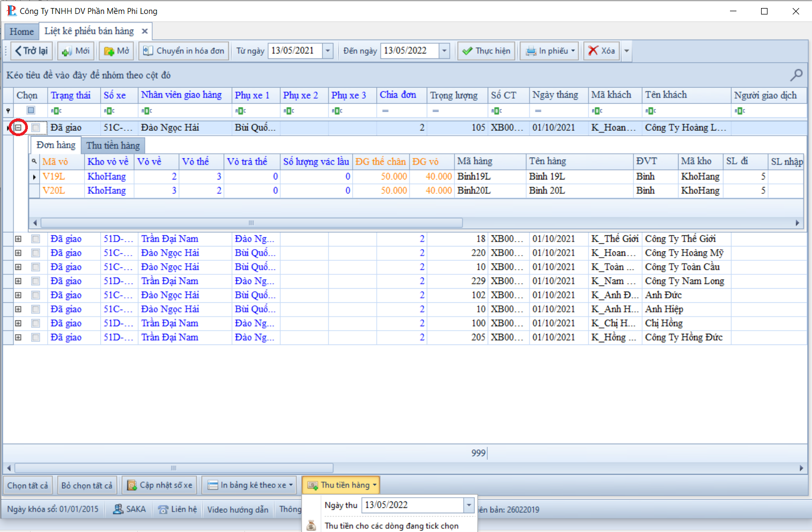
Task: Expand the Anh Hiệp row
Action: point(18,309)
